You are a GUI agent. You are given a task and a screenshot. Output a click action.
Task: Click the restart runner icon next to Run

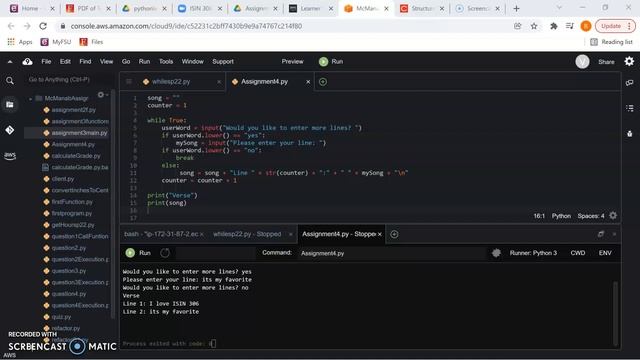tap(165, 253)
